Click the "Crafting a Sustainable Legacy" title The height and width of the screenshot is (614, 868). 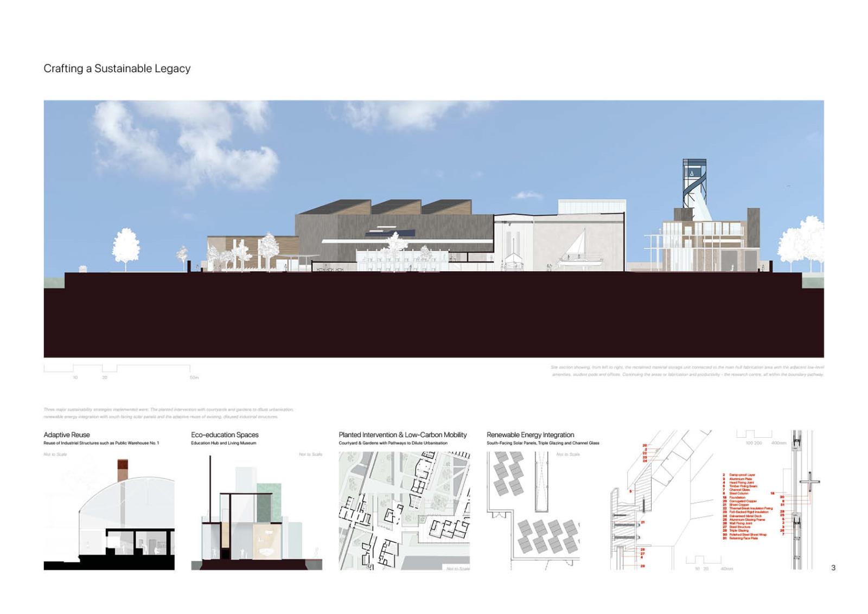point(117,68)
